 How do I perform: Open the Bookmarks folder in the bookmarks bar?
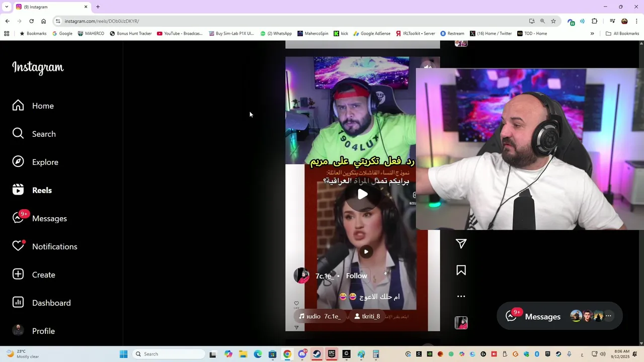point(33,34)
